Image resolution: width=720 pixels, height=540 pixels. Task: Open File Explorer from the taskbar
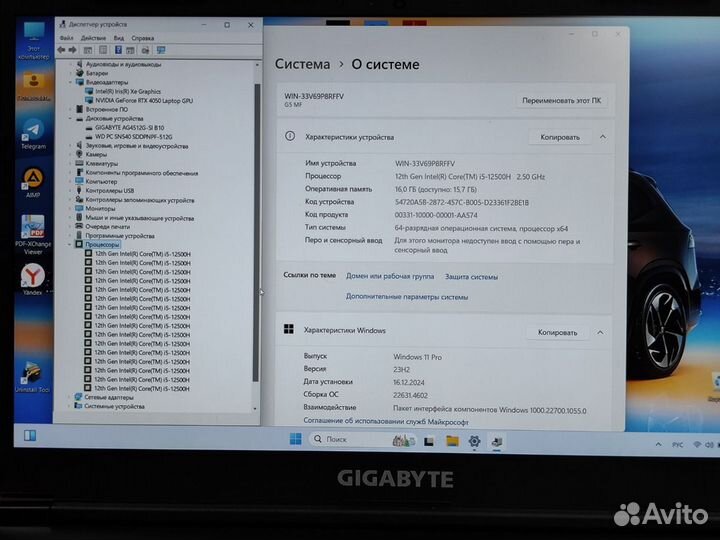pos(452,441)
